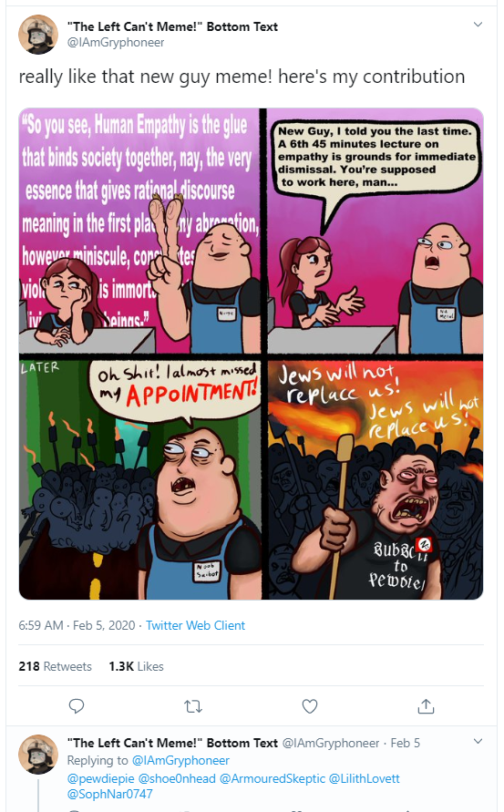Click the @pewdiepie mention
This screenshot has height=812, width=504.
(100, 778)
